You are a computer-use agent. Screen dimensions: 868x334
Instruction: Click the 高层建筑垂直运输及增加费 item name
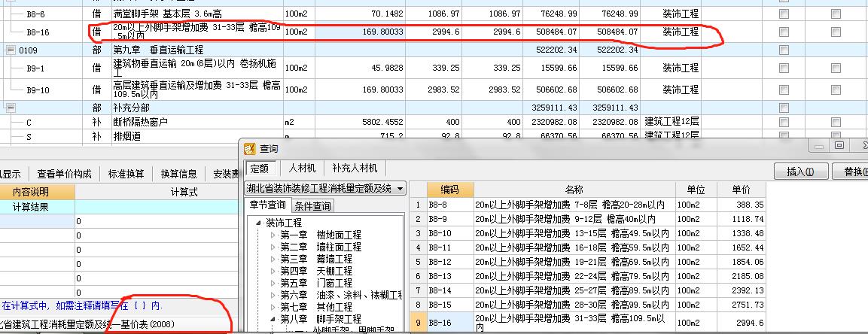pyautogui.click(x=196, y=90)
